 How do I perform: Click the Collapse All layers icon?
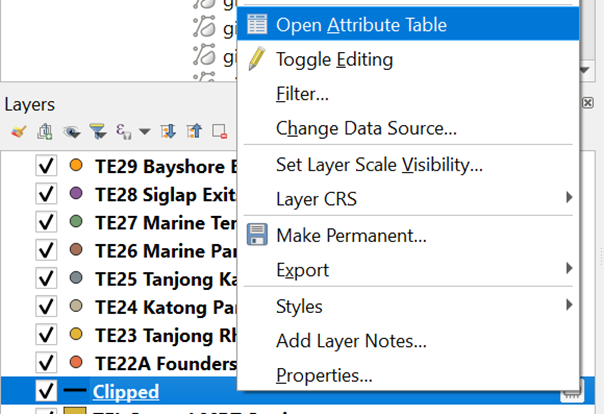(x=195, y=131)
